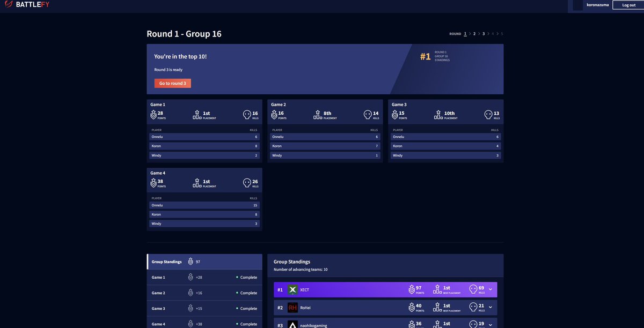Go to round 4 in pagination
644x328 pixels.
[493, 34]
